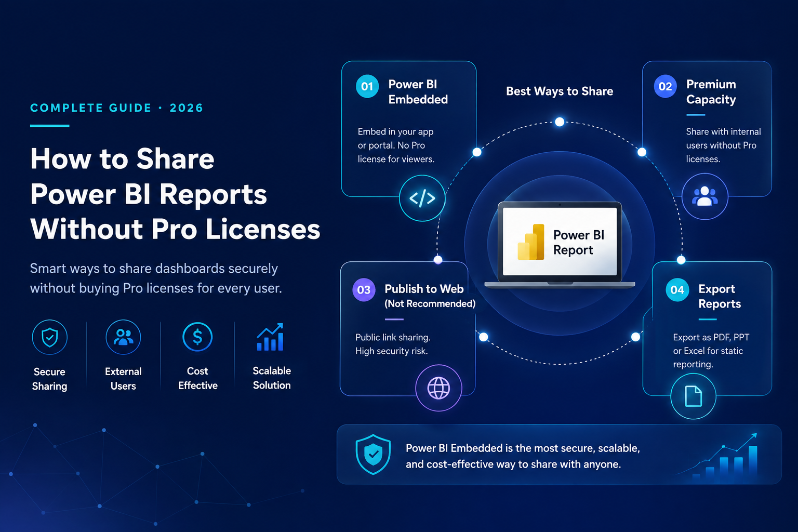798x532 pixels.
Task: Click the document icon under Export Reports
Action: pos(693,396)
